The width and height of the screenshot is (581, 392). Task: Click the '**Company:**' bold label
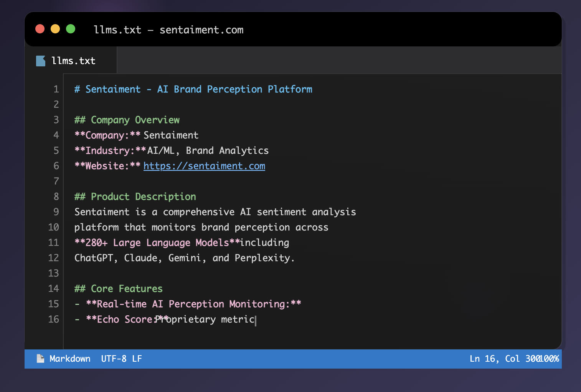107,135
